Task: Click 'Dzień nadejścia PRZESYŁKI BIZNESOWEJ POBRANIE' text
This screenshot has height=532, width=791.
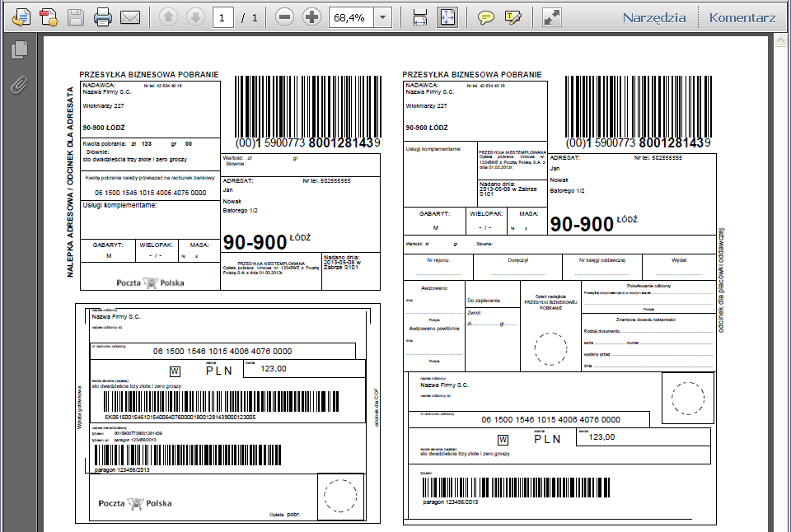Action: (x=550, y=302)
